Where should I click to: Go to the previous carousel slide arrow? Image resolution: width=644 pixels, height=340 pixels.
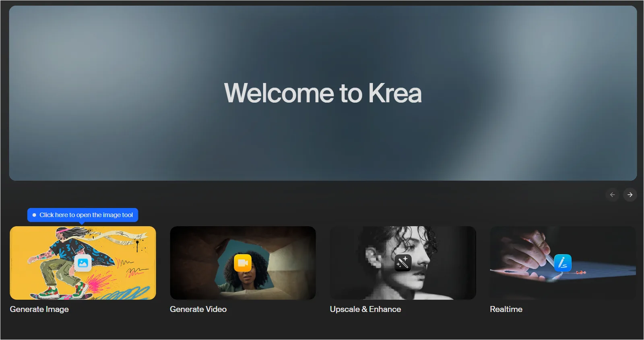point(612,195)
